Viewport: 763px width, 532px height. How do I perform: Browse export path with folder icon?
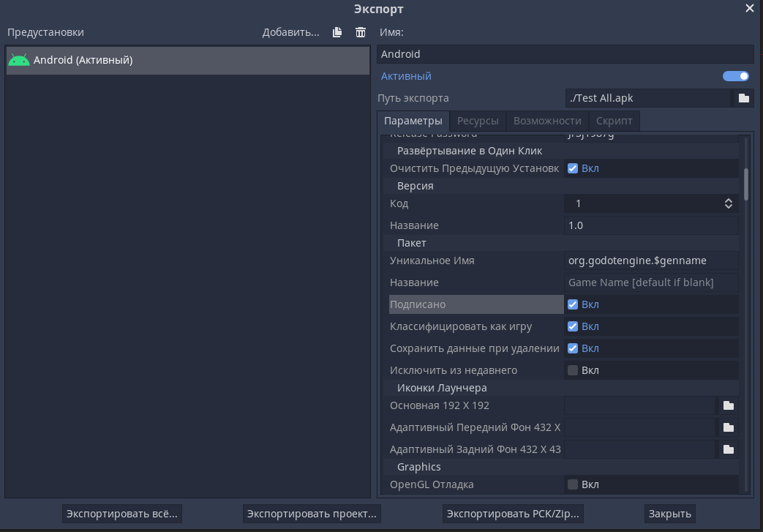point(743,98)
